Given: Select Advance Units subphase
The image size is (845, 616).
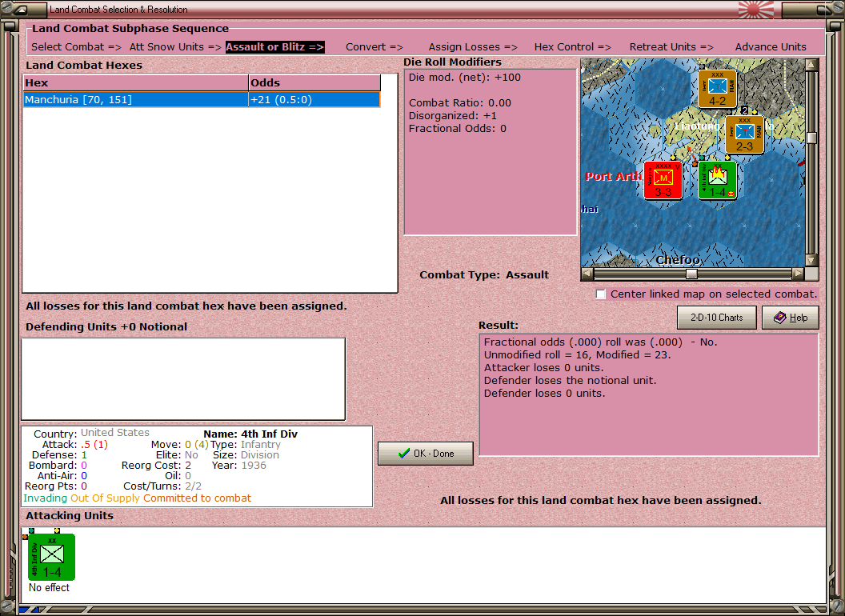Looking at the screenshot, I should tap(771, 47).
